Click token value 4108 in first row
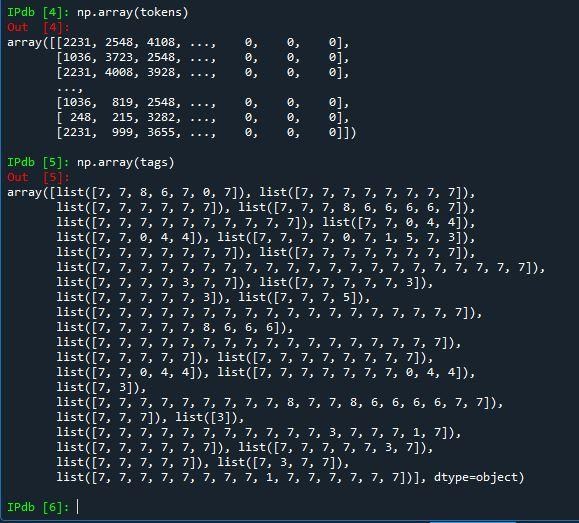579x523 pixels. (x=161, y=42)
